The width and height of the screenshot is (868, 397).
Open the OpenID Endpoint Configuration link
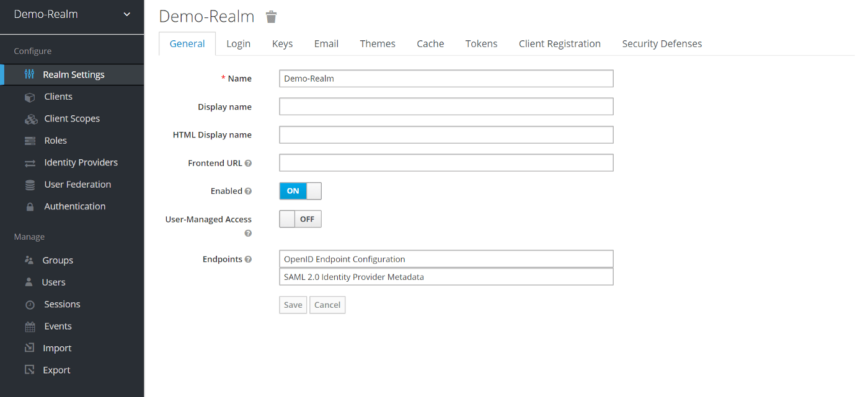pyautogui.click(x=446, y=259)
